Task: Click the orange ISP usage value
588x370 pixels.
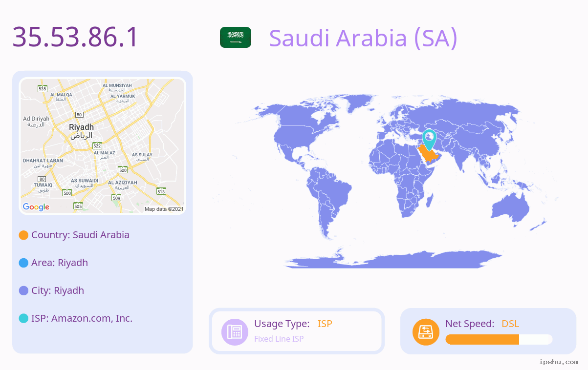Action: 325,324
